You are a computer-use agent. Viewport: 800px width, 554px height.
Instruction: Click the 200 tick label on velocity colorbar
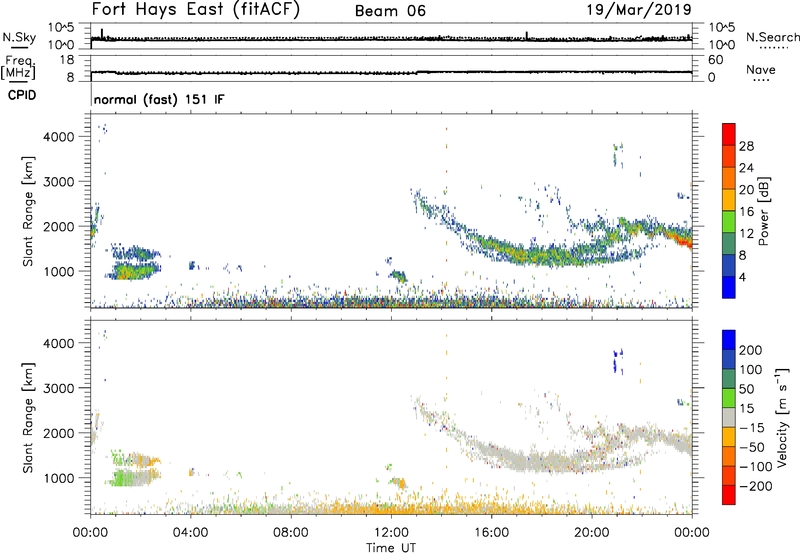pyautogui.click(x=751, y=350)
